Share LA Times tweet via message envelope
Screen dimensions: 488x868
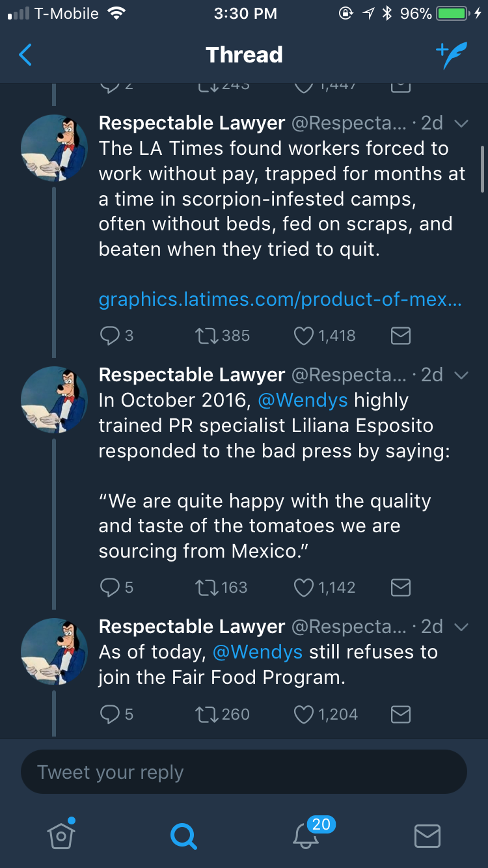tap(400, 336)
